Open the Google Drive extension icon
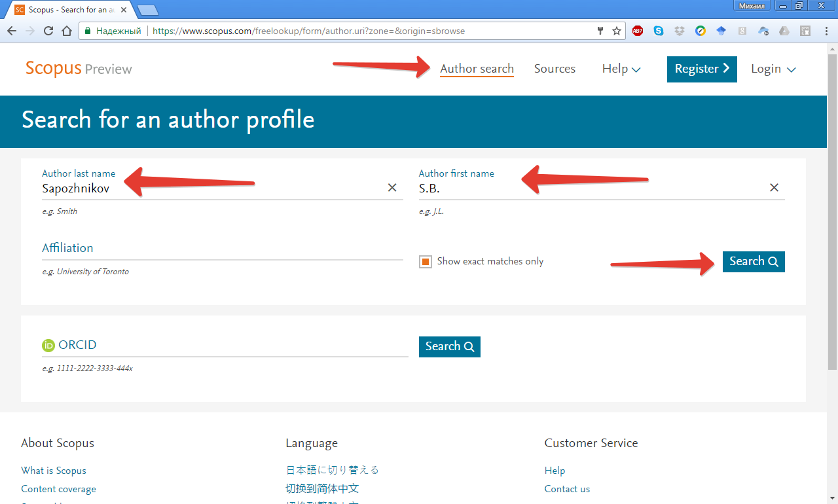The image size is (838, 504). [785, 31]
